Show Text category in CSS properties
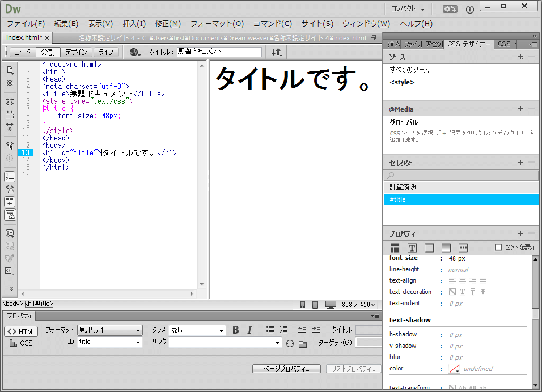 (x=412, y=248)
